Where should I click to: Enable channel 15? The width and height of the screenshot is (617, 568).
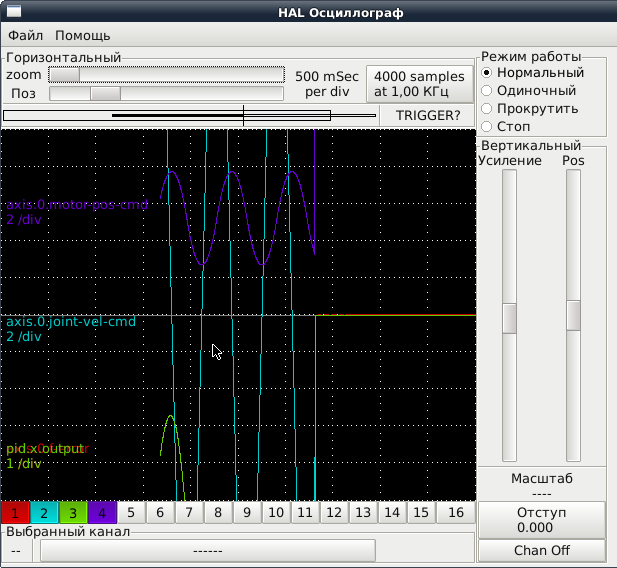point(421,512)
